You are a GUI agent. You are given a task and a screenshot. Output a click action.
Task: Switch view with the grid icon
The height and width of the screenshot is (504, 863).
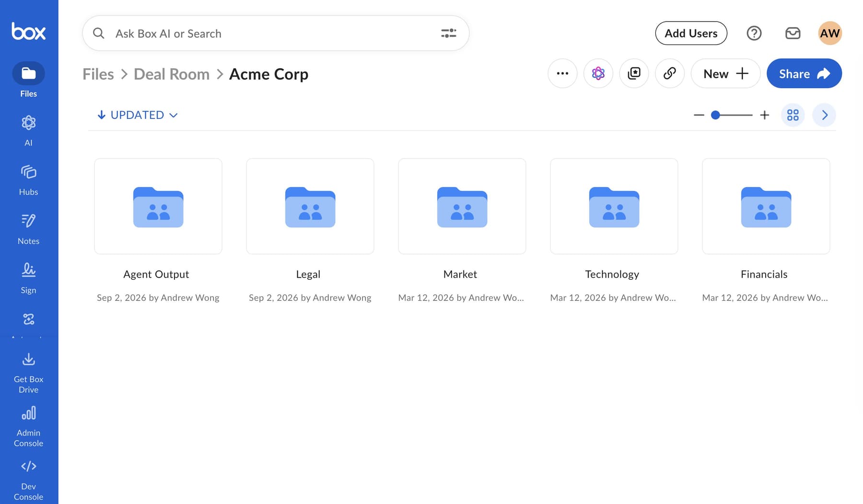pyautogui.click(x=793, y=115)
